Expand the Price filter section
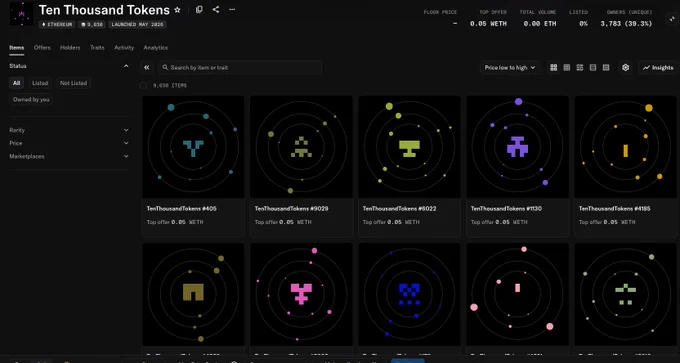Screen dimensions: 680x363 pos(69,143)
